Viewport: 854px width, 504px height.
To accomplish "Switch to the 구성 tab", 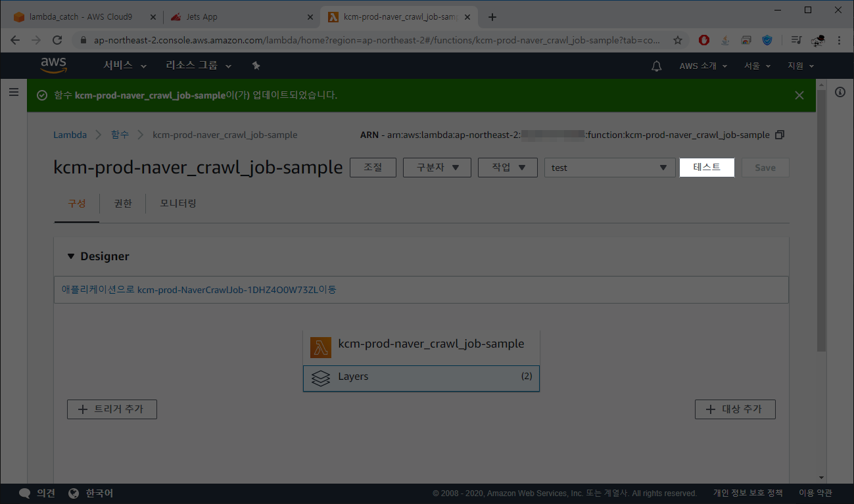I will (77, 204).
